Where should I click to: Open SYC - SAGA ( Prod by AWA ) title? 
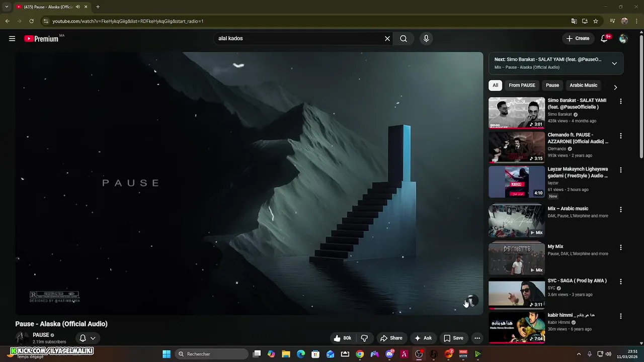(x=577, y=281)
